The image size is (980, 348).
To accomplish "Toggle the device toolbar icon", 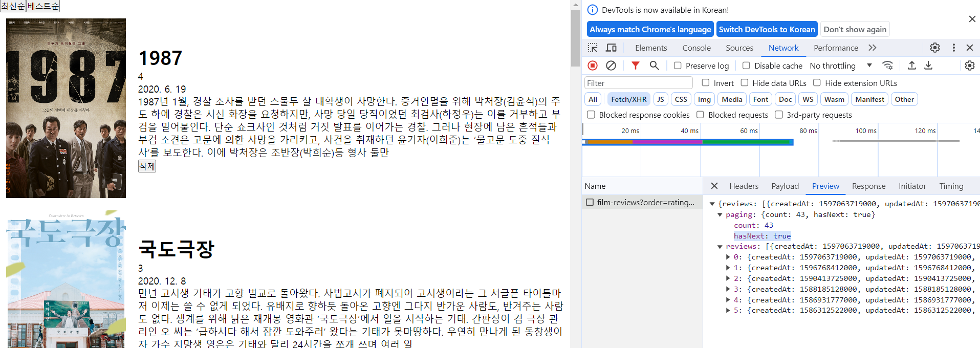I will (611, 48).
